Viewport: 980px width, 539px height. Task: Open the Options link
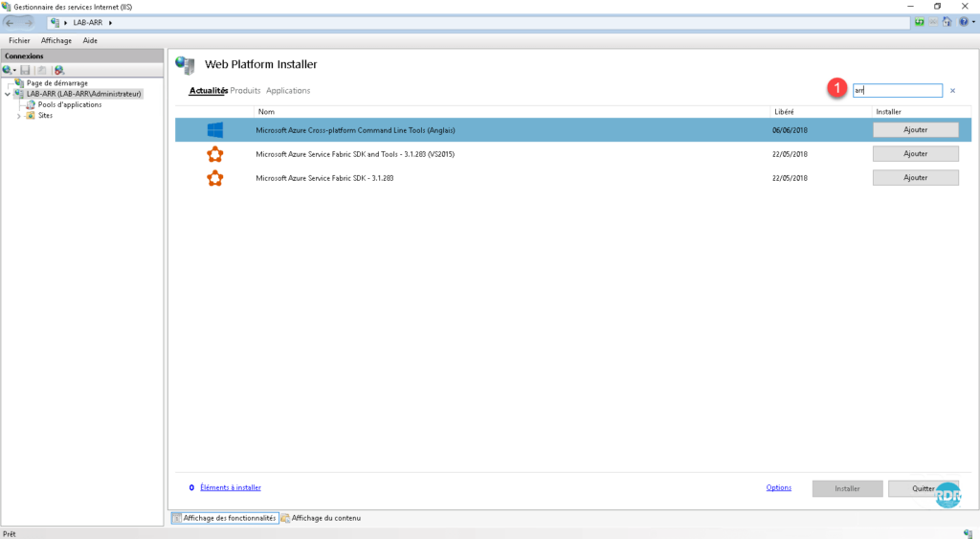pyautogui.click(x=779, y=487)
